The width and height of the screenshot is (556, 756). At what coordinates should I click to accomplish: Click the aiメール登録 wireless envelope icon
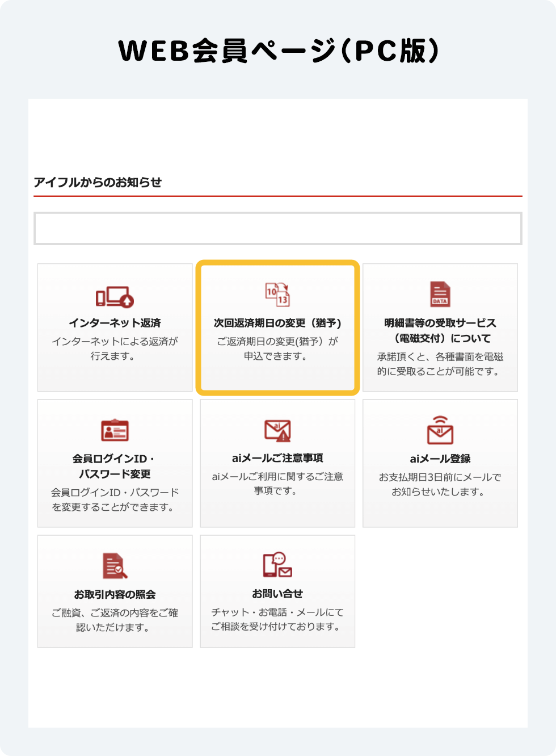point(440,430)
